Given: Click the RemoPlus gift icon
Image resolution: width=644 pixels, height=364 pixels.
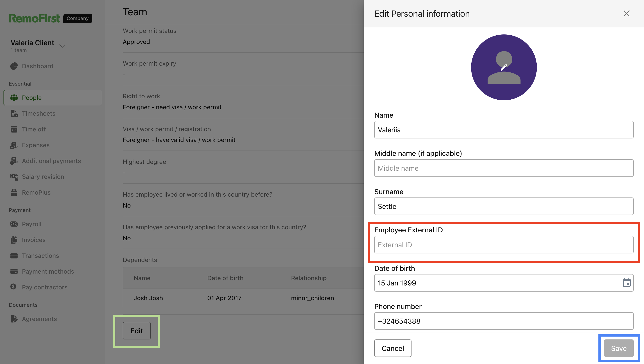Looking at the screenshot, I should 14,192.
